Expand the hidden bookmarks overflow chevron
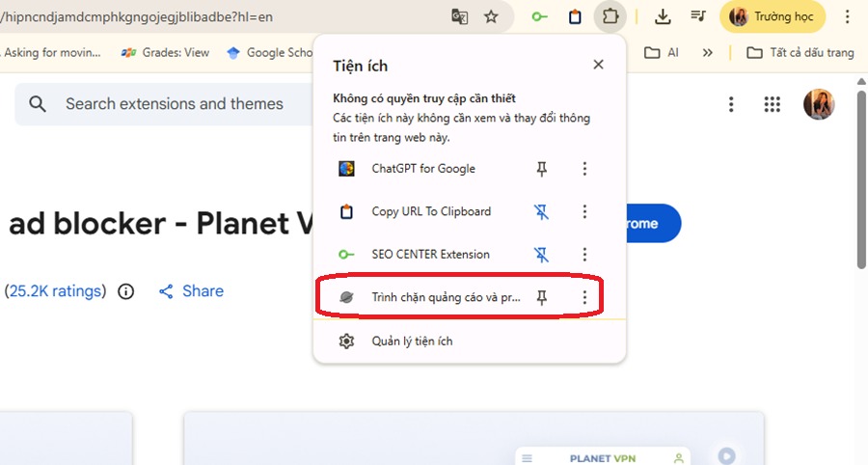868x465 pixels. click(x=708, y=53)
